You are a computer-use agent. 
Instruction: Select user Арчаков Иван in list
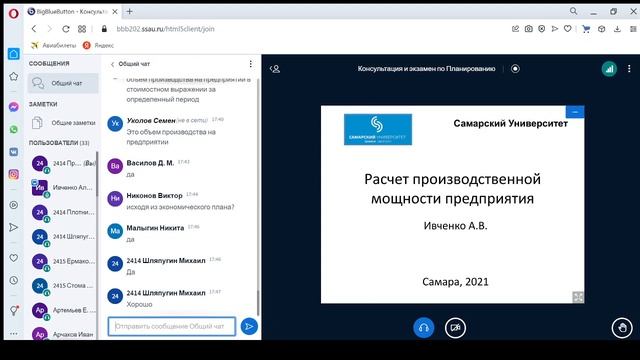click(63, 334)
